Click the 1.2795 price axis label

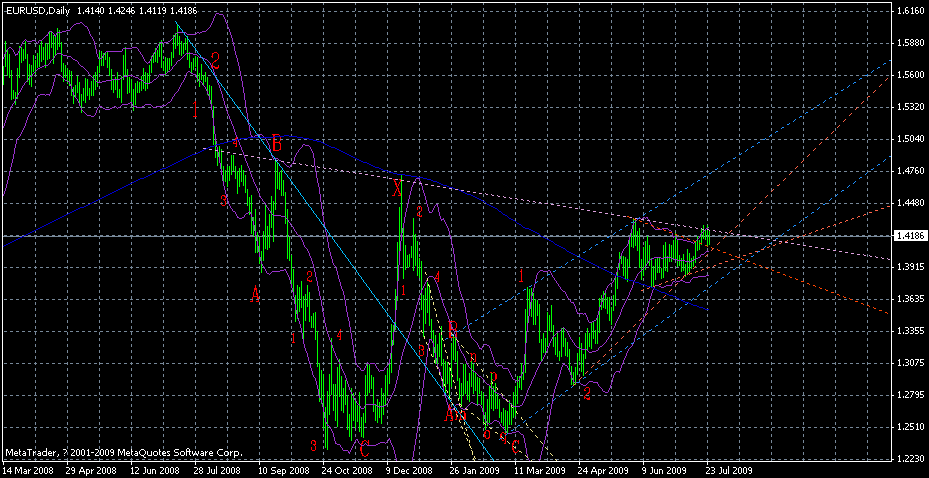pos(911,395)
